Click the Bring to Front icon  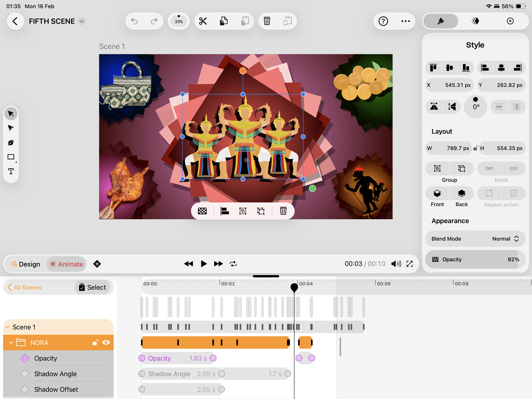point(437,193)
